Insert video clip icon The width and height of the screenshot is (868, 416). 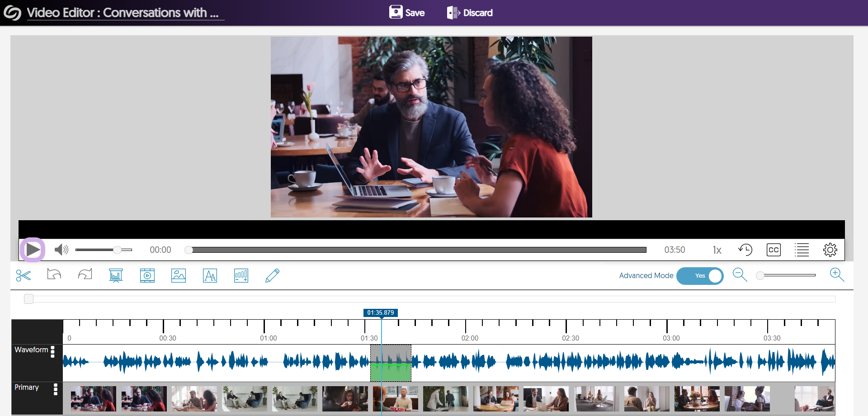click(x=147, y=275)
